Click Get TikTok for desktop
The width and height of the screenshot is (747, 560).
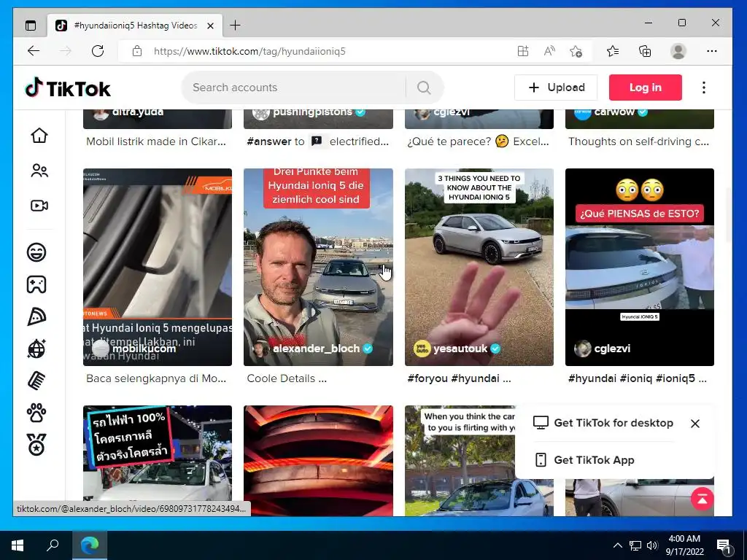[x=603, y=423]
